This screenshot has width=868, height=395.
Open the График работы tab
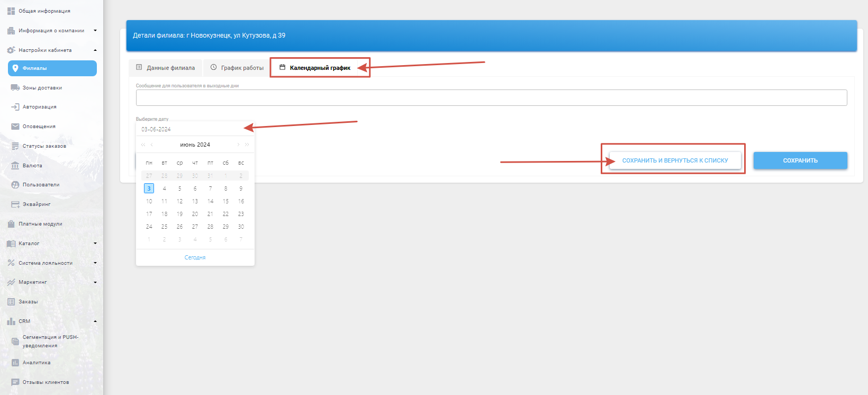click(237, 68)
